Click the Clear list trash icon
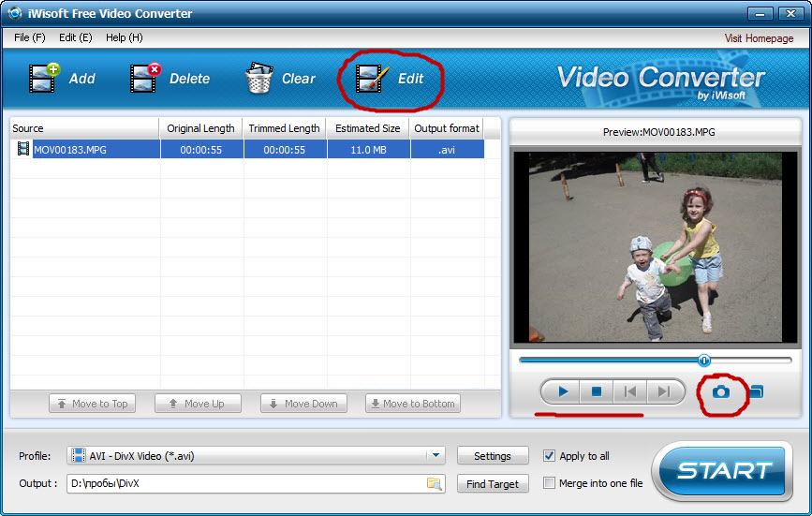The width and height of the screenshot is (812, 516). pyautogui.click(x=259, y=78)
